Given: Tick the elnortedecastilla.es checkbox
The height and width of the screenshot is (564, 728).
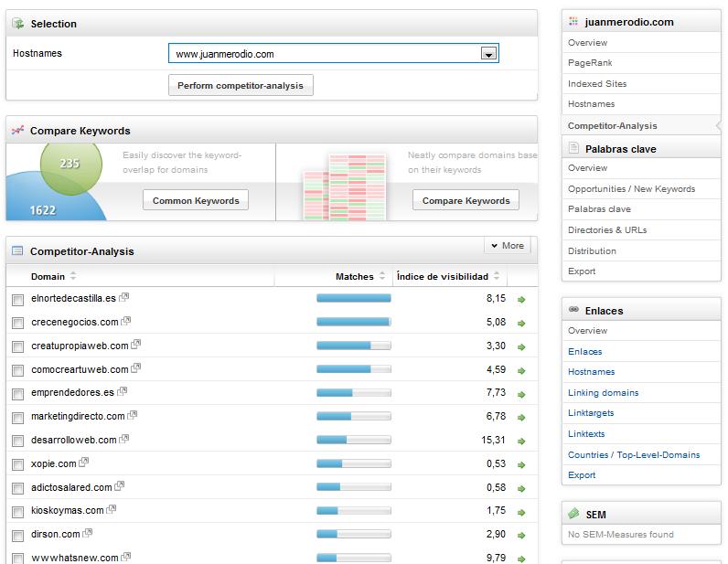Looking at the screenshot, I should tap(17, 300).
